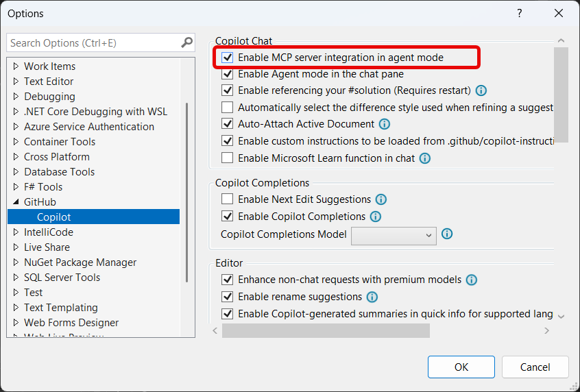Open the Copilot Completions Model dropdown
Viewport: 580px width, 392px height.
[x=394, y=235]
